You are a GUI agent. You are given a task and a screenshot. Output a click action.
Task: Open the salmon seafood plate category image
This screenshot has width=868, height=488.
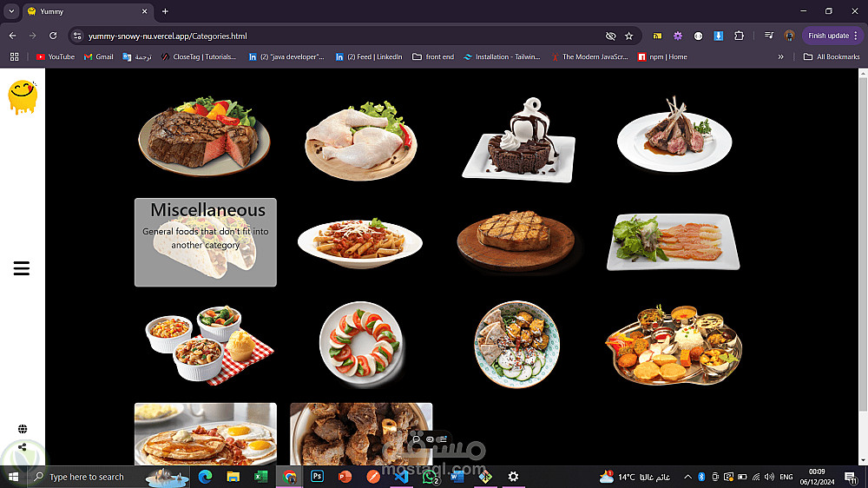674,242
